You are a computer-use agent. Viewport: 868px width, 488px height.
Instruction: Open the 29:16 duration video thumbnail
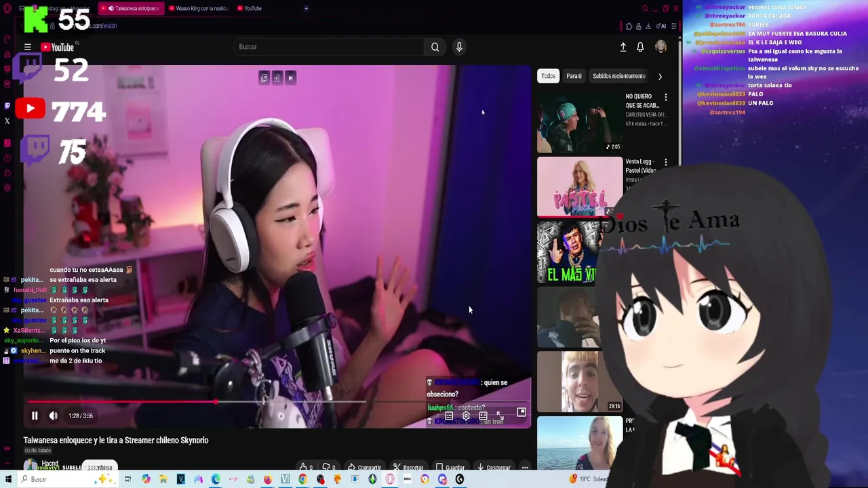580,382
